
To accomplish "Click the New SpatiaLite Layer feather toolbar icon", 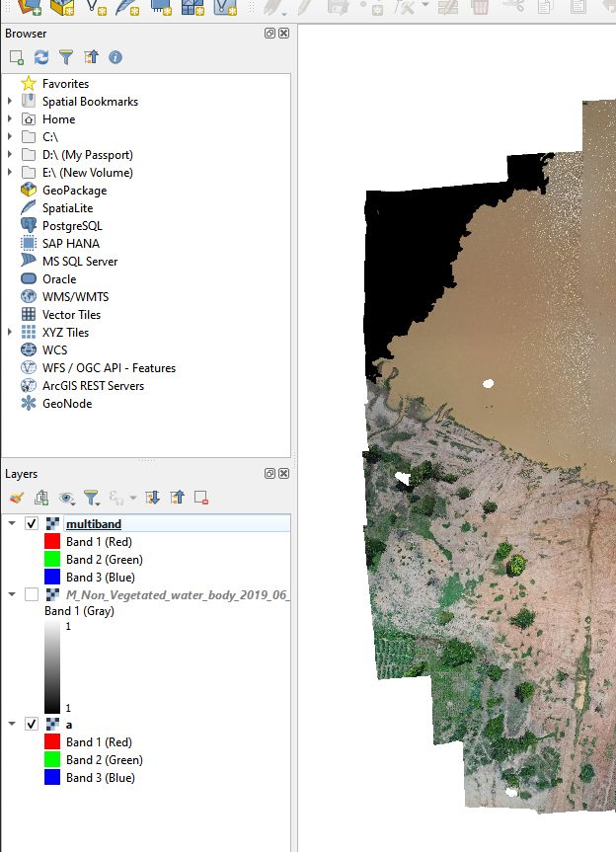I will [127, 7].
